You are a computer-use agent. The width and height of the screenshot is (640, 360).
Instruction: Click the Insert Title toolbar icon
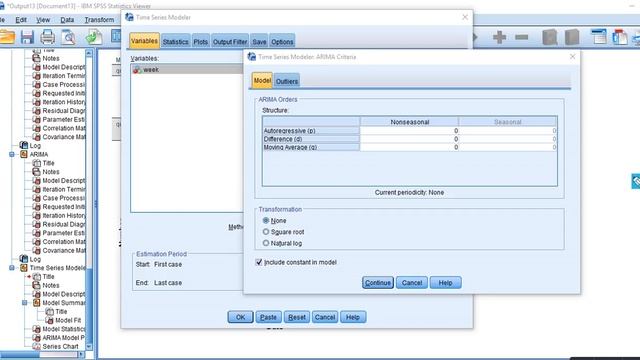click(x=620, y=37)
